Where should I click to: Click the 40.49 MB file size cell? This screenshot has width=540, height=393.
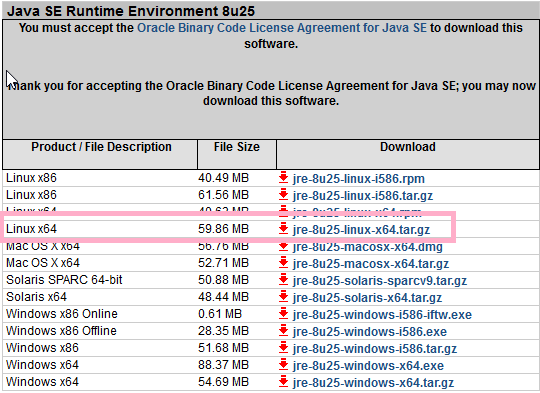pos(223,178)
